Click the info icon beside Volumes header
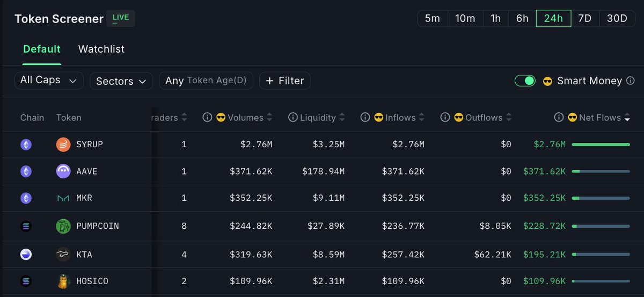 [207, 117]
